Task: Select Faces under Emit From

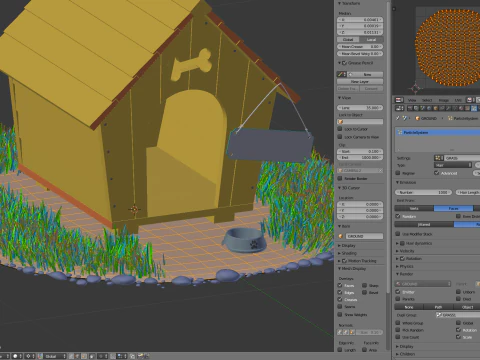Action: pos(453,208)
